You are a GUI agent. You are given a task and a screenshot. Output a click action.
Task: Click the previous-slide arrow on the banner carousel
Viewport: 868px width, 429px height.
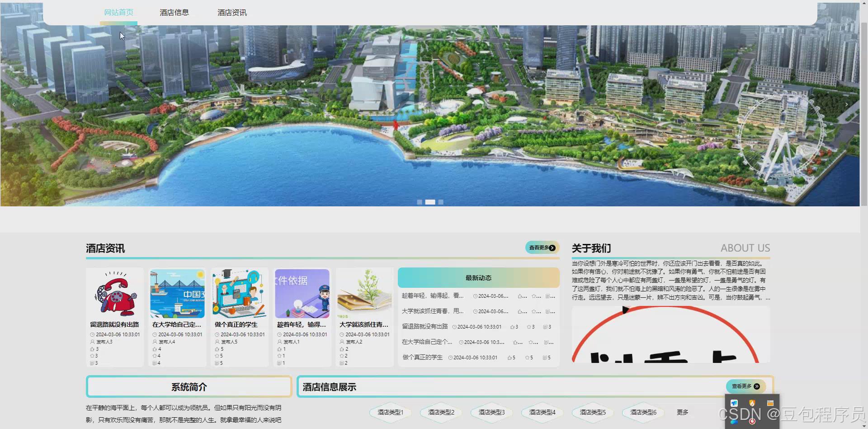pyautogui.click(x=14, y=105)
